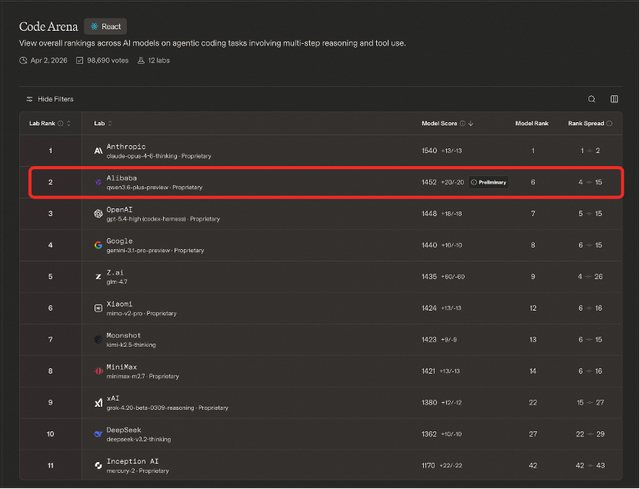
Task: Sort by Model Score down arrow
Action: (471, 123)
